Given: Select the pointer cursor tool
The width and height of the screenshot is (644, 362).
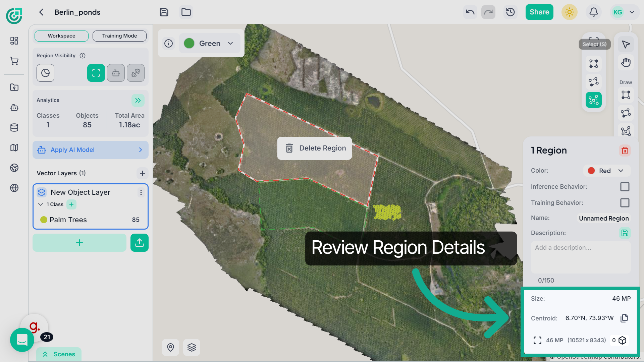Looking at the screenshot, I should click(x=626, y=44).
